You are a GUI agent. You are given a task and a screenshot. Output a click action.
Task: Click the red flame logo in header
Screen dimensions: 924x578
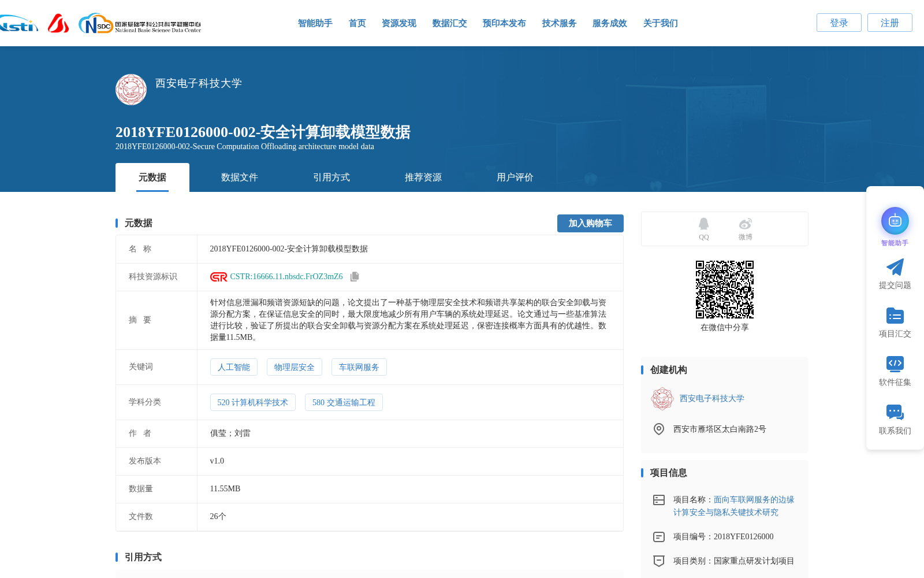coord(58,23)
